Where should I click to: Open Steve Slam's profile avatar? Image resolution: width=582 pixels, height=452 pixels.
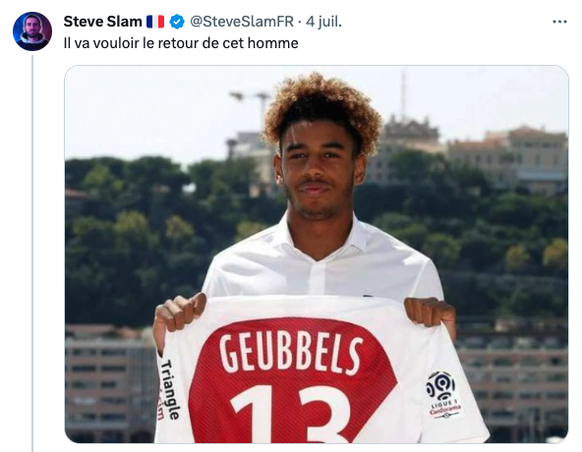click(x=32, y=31)
